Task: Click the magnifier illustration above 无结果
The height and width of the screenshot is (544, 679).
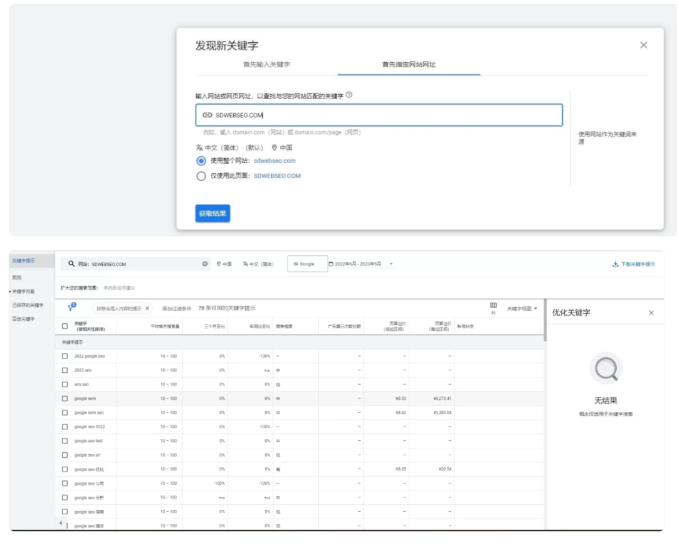Action: point(606,369)
